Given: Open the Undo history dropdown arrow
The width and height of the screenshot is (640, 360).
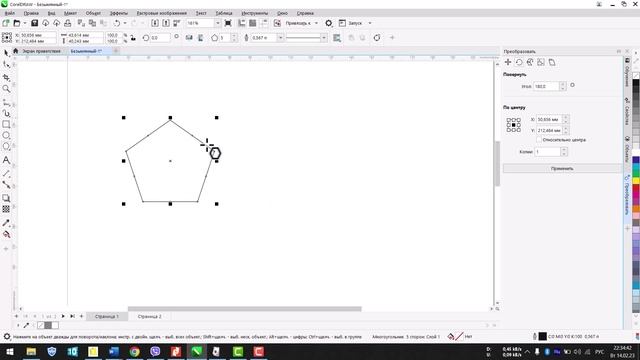Looking at the screenshot, I should [125, 23].
